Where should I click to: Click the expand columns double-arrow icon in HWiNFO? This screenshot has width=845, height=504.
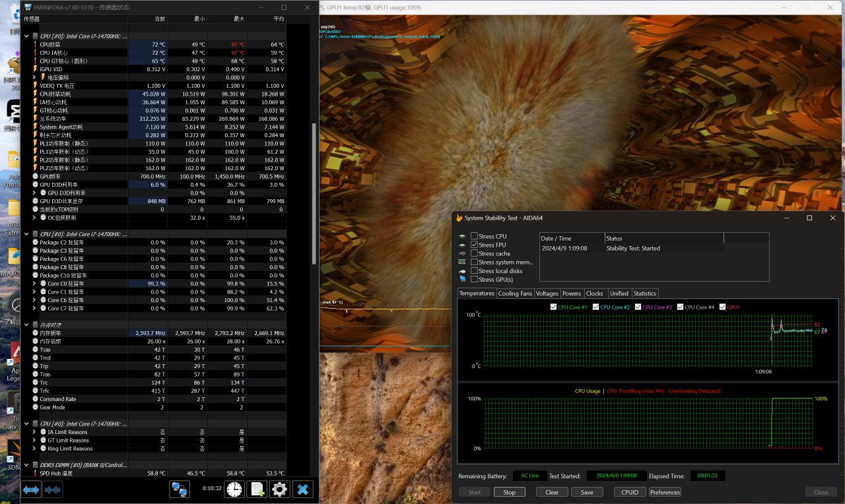(31, 489)
